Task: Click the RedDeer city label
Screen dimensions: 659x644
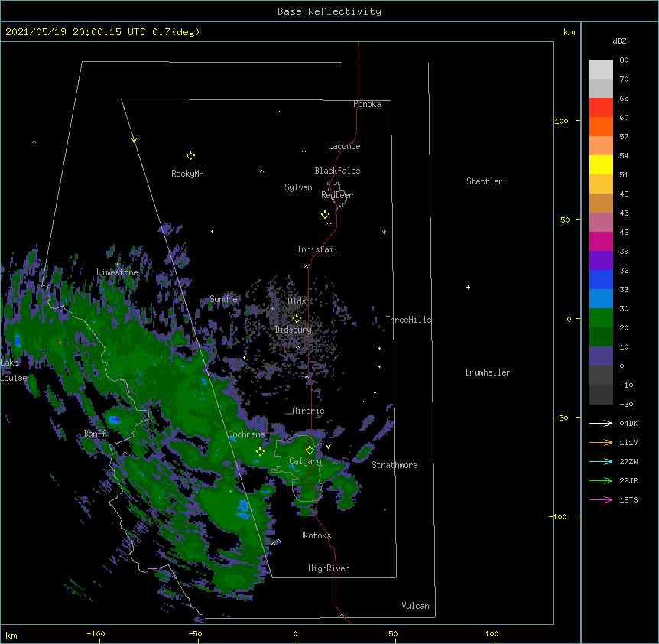Action: click(337, 195)
